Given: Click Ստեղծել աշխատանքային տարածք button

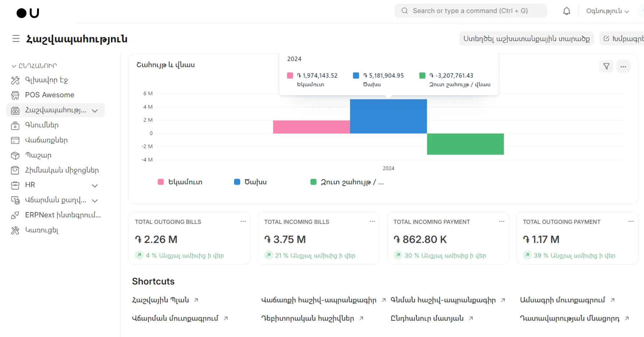Looking at the screenshot, I should click(526, 39).
